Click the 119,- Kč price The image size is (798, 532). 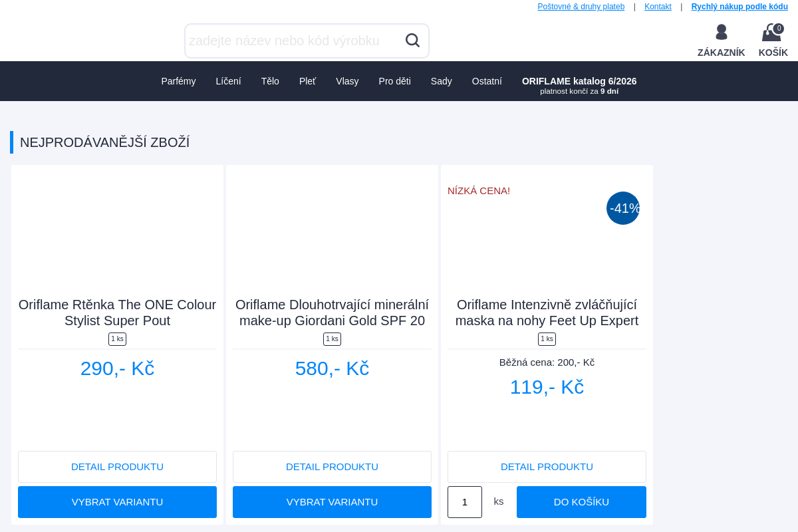pos(547,387)
